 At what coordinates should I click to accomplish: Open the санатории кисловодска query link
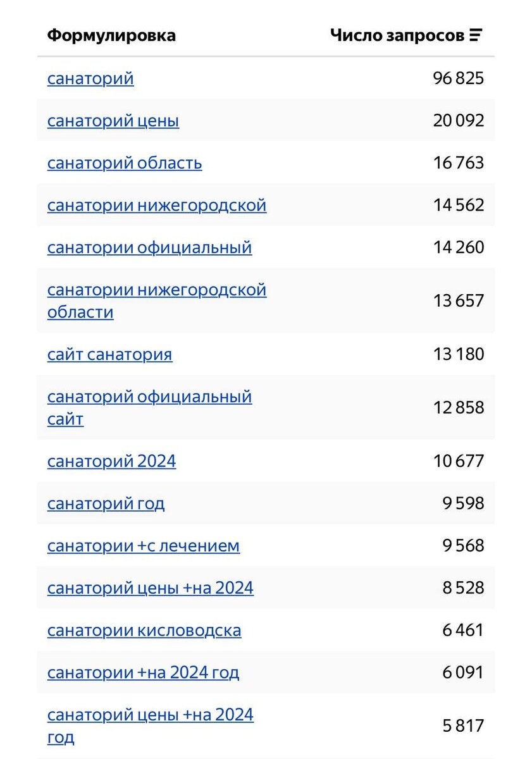(x=144, y=630)
